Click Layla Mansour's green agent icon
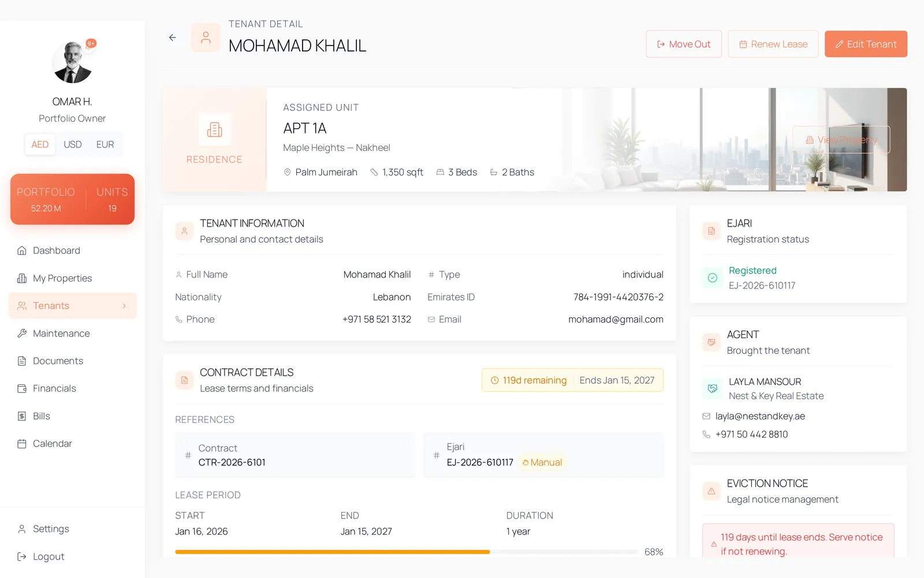924x578 pixels. click(x=713, y=388)
